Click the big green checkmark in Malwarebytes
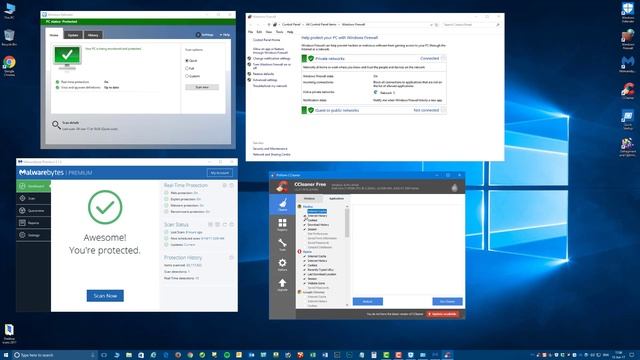Screen dimensions: 640x360 coord(105,207)
